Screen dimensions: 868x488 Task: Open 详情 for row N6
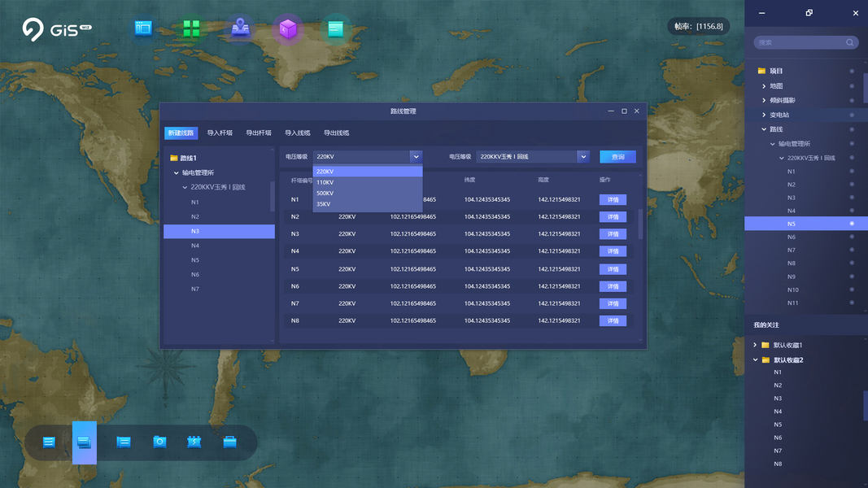(x=613, y=286)
